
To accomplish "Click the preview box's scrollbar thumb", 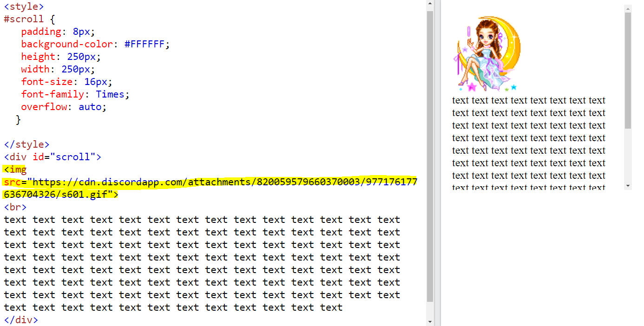I will [628, 70].
